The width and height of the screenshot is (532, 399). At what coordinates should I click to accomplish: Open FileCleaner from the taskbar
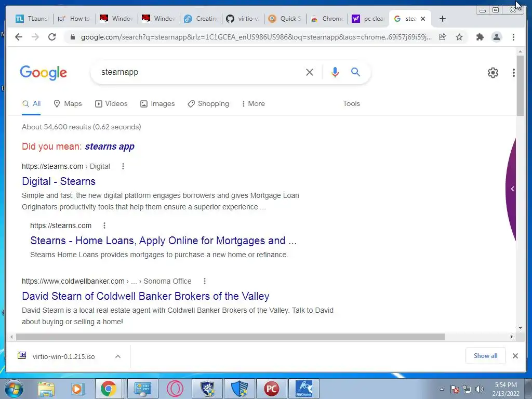(x=303, y=389)
